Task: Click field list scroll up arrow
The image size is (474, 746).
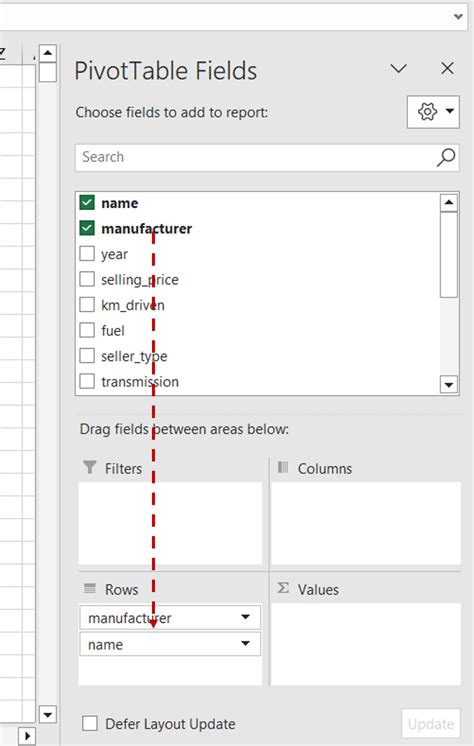Action: [x=449, y=203]
